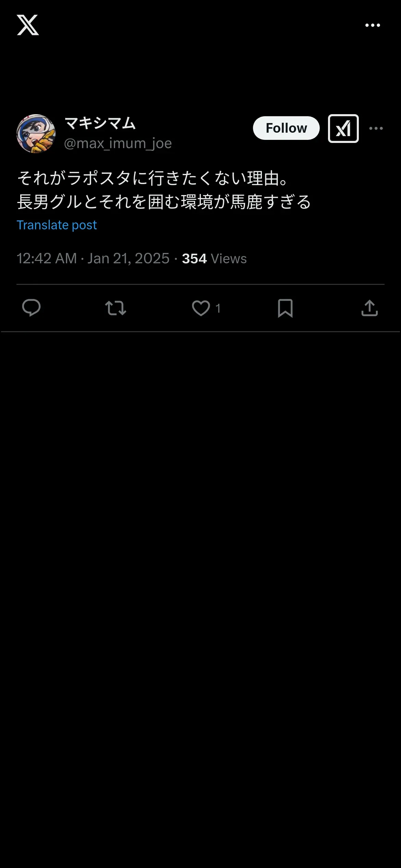Image resolution: width=401 pixels, height=868 pixels.
Task: Click the Jan 21, 2025 date
Action: point(129,258)
